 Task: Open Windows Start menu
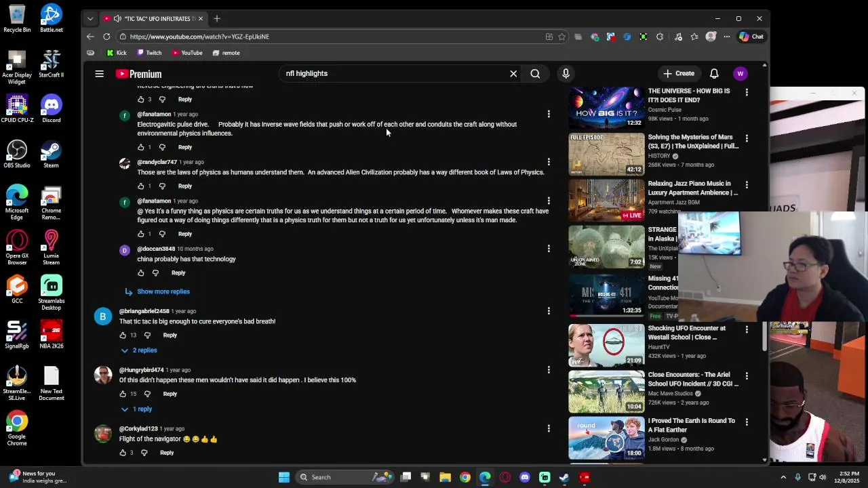point(284,477)
